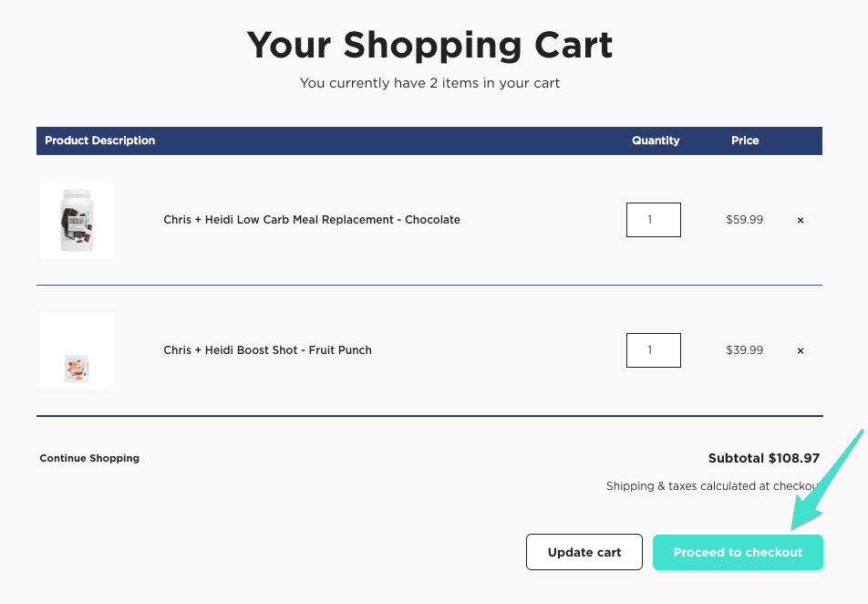Click the Your Shopping Cart heading
The image size is (868, 604).
(429, 45)
